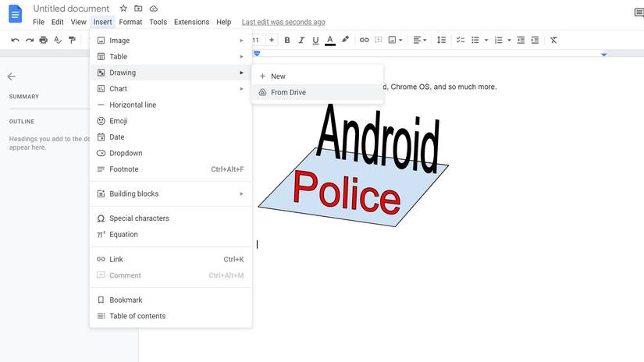Select the paint format tool
The image size is (644, 362).
72,40
